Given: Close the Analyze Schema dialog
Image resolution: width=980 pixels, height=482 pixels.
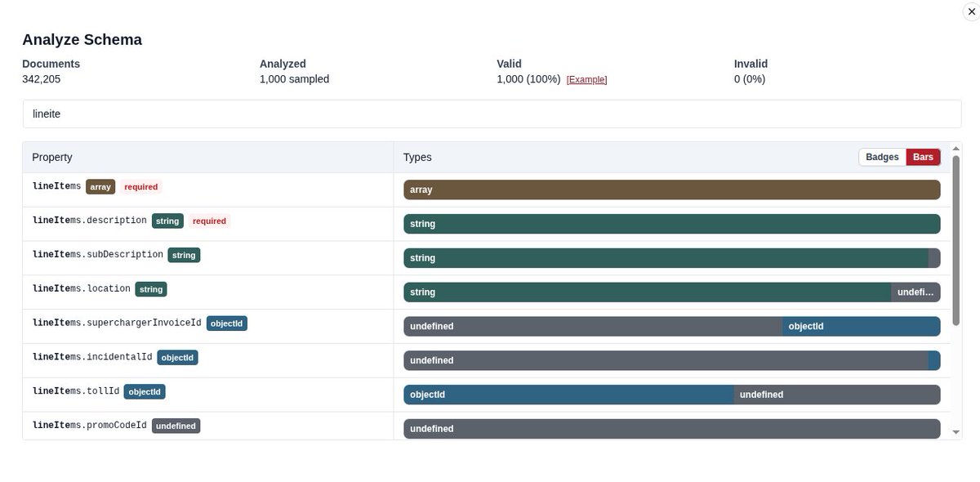Looking at the screenshot, I should [970, 11].
